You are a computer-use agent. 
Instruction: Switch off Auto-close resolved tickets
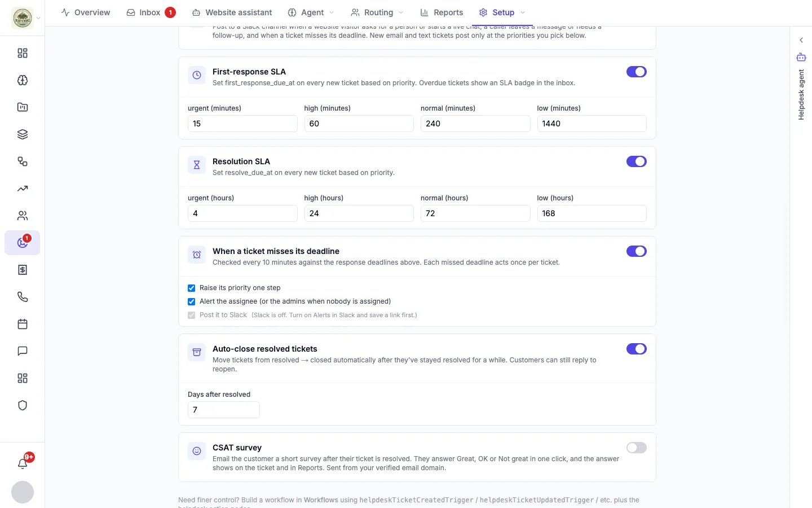pos(637,349)
